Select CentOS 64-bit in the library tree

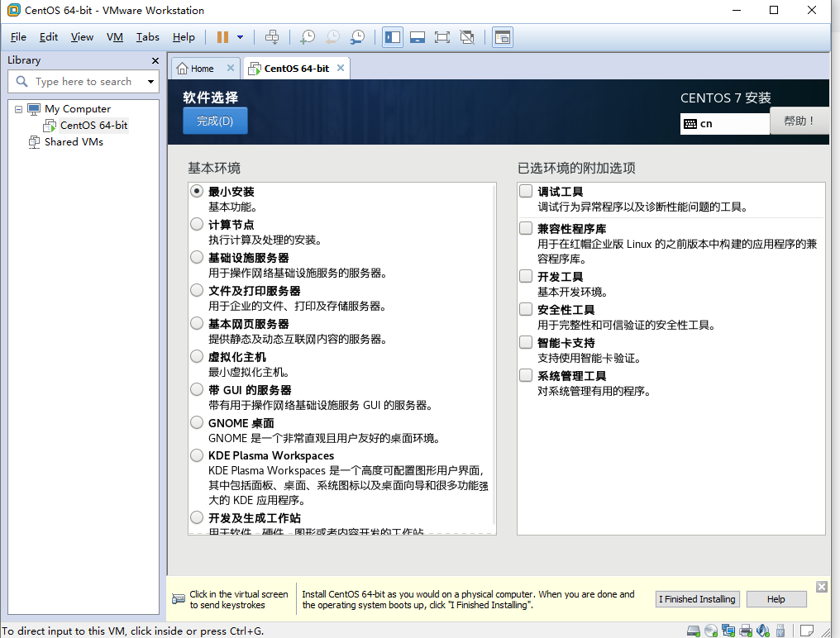click(x=93, y=126)
